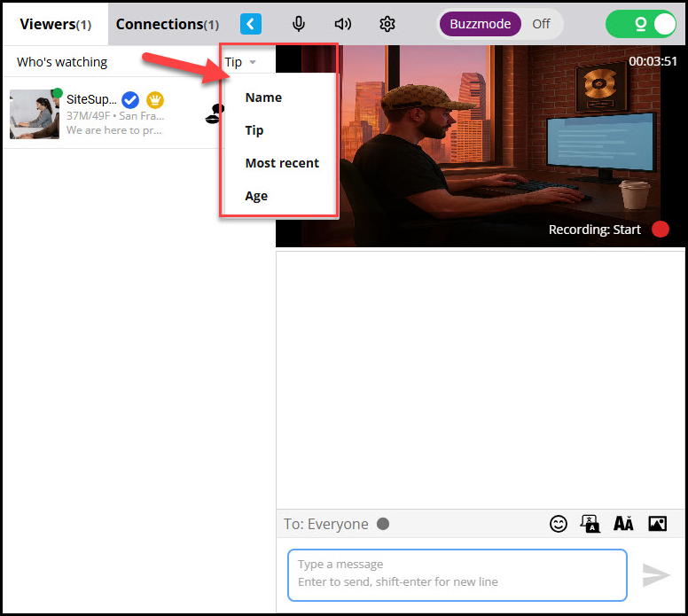The width and height of the screenshot is (688, 616).
Task: Open the Tip sort dropdown
Action: click(239, 62)
